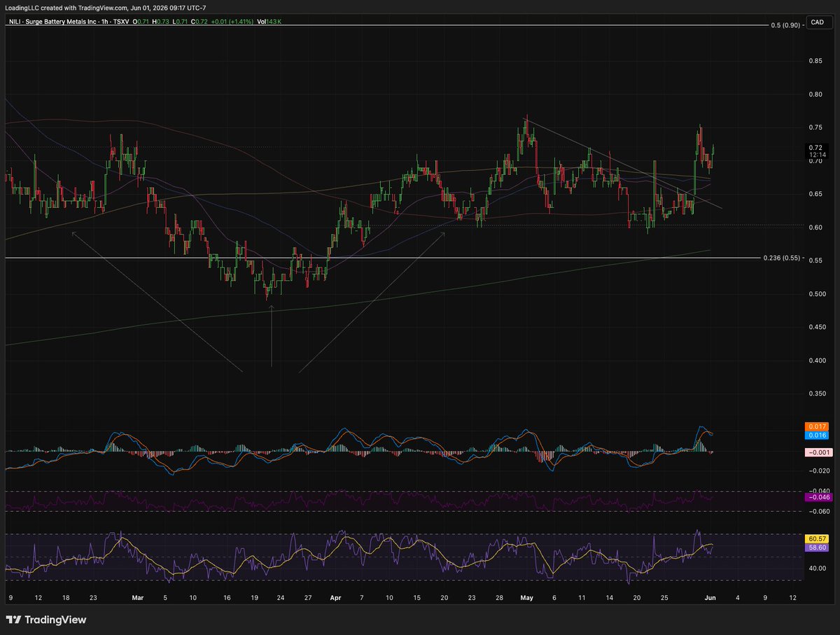The height and width of the screenshot is (635, 840).
Task: Click the 0.65 price axis label
Action: pos(815,194)
